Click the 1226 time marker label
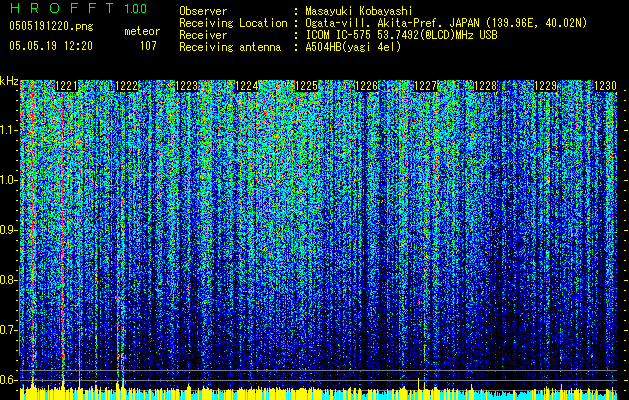The height and width of the screenshot is (400, 629). 367,86
